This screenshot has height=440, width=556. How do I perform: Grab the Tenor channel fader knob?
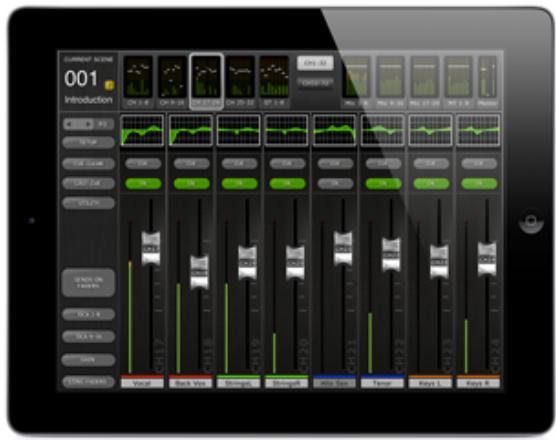(x=391, y=255)
